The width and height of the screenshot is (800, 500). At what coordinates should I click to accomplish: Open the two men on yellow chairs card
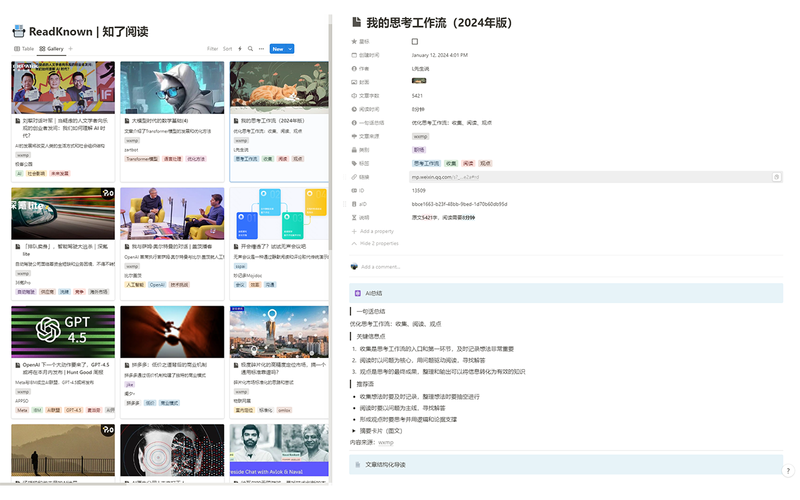(x=172, y=213)
